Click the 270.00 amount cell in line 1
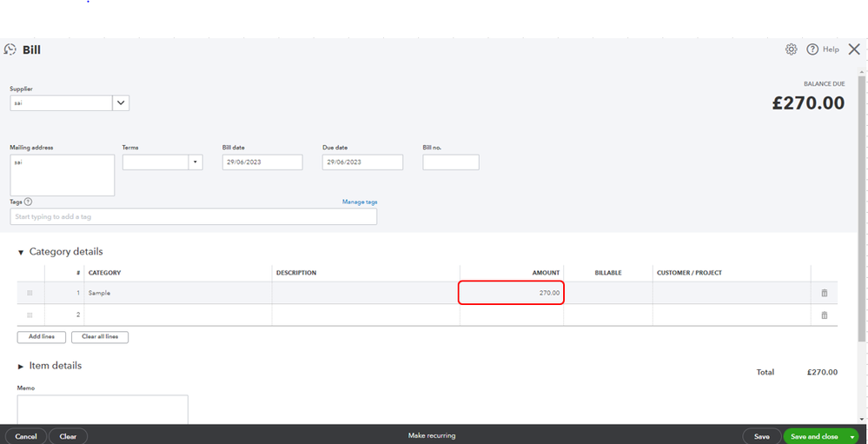868x444 pixels. [x=511, y=293]
